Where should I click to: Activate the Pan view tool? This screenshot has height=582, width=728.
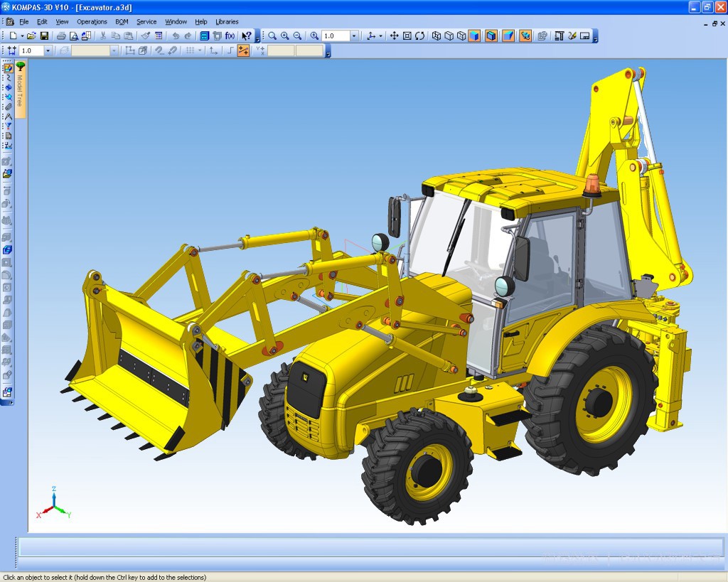395,36
